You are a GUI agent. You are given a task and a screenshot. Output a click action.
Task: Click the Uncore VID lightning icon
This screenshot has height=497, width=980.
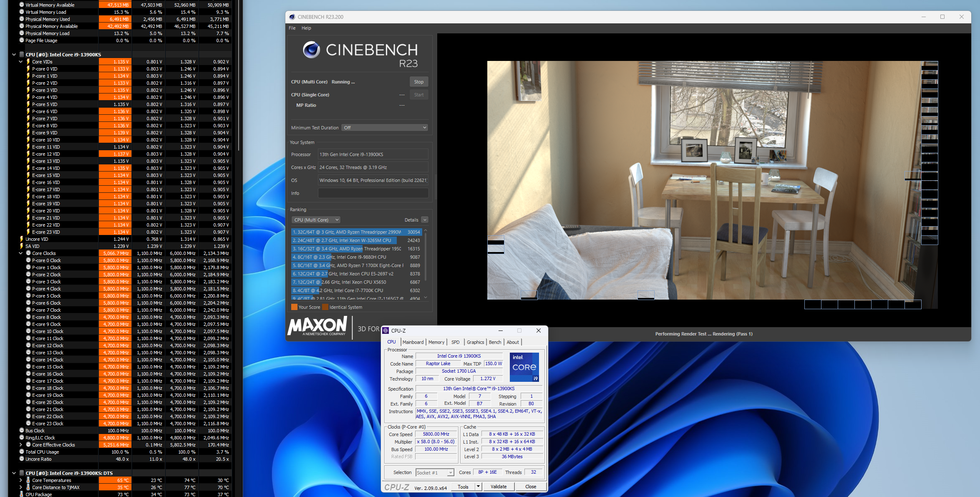22,239
